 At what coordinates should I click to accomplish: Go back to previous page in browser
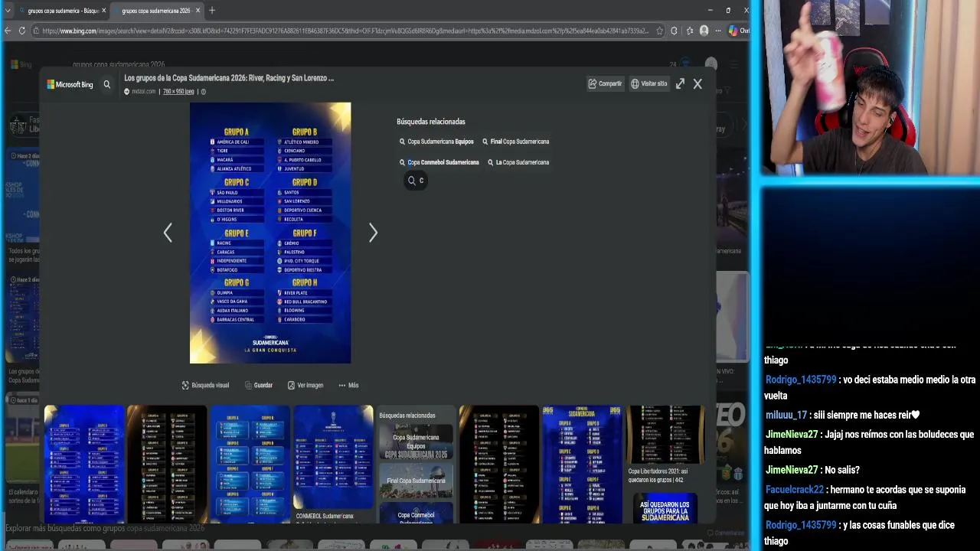[8, 31]
